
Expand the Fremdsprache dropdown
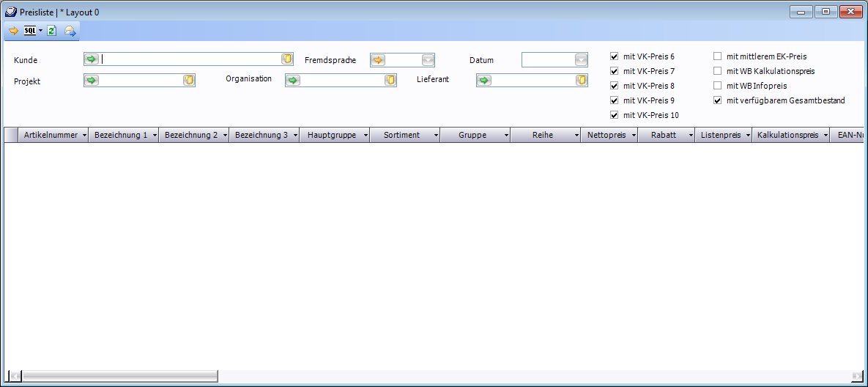[x=428, y=60]
